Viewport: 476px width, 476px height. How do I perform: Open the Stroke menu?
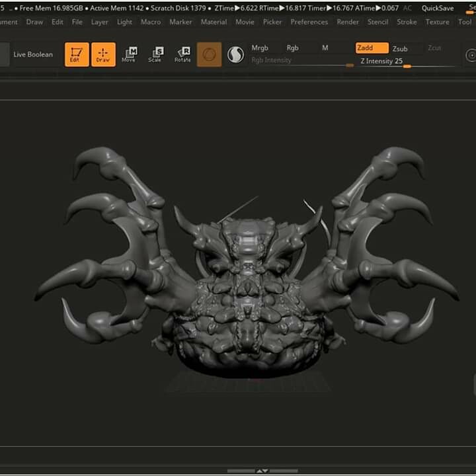[407, 22]
